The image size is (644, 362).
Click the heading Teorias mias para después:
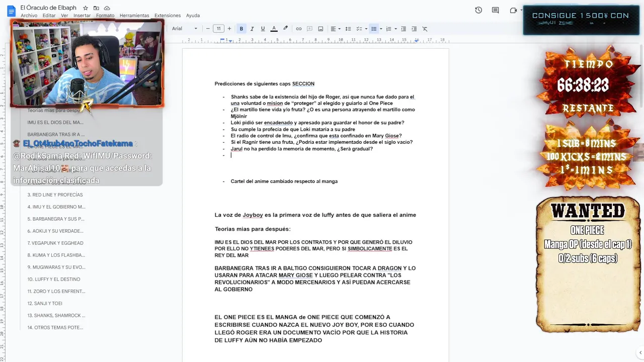click(253, 229)
